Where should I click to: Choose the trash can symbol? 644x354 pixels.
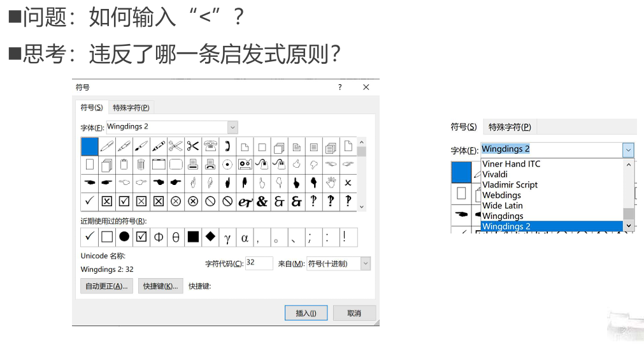pos(141,165)
